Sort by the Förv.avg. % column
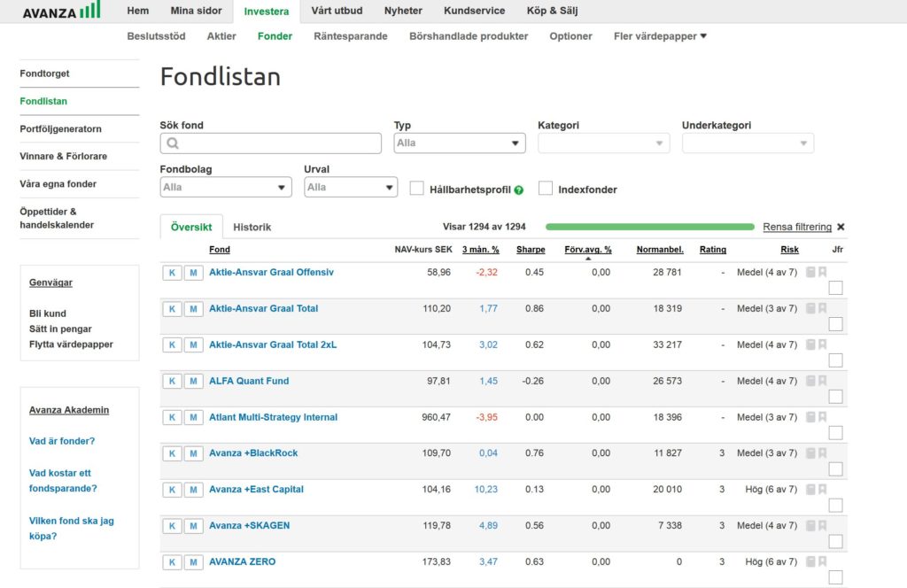The height and width of the screenshot is (588, 907). (588, 250)
